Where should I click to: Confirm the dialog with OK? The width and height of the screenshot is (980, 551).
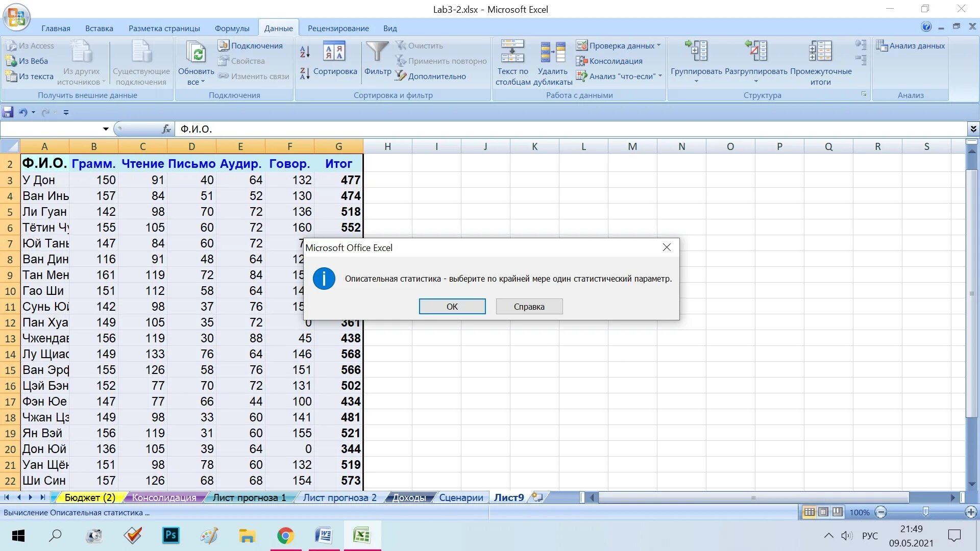click(x=452, y=307)
